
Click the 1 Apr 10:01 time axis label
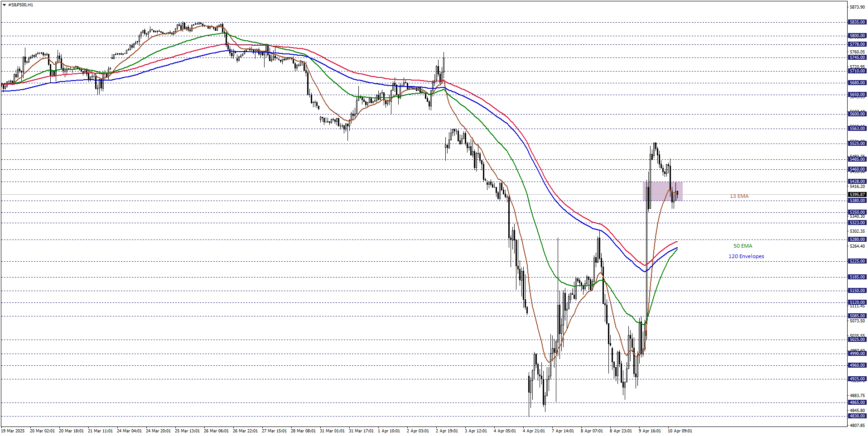pos(389,431)
